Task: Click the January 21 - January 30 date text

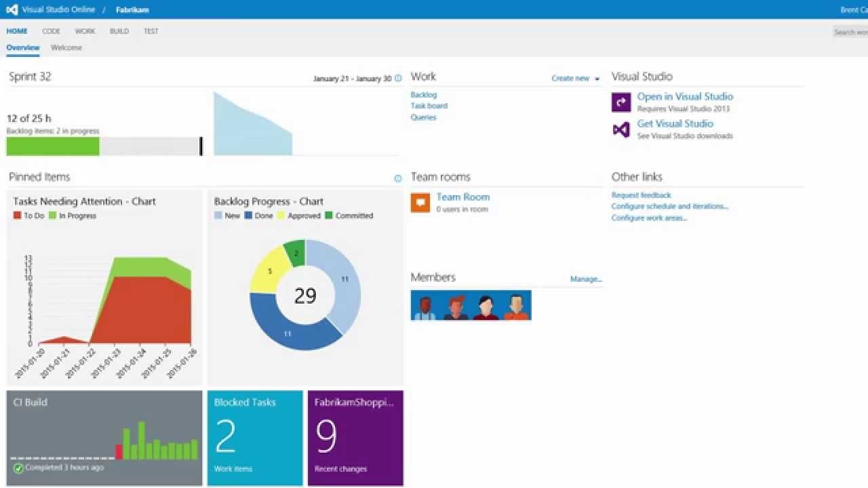Action: [x=352, y=79]
